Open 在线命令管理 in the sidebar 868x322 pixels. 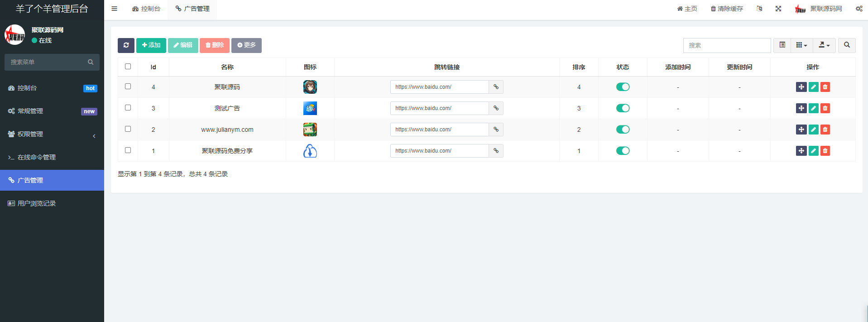tap(52, 157)
